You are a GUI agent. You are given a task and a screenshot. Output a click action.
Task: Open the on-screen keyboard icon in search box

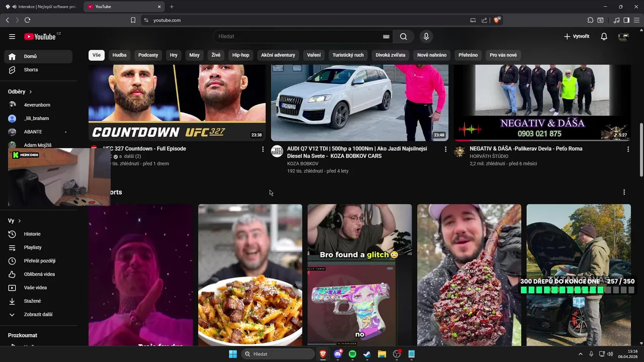pos(386,36)
